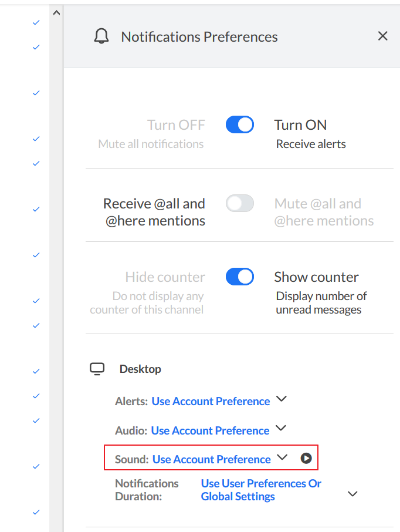Click the Hide counter label
This screenshot has height=532, width=400.
pos(165,277)
